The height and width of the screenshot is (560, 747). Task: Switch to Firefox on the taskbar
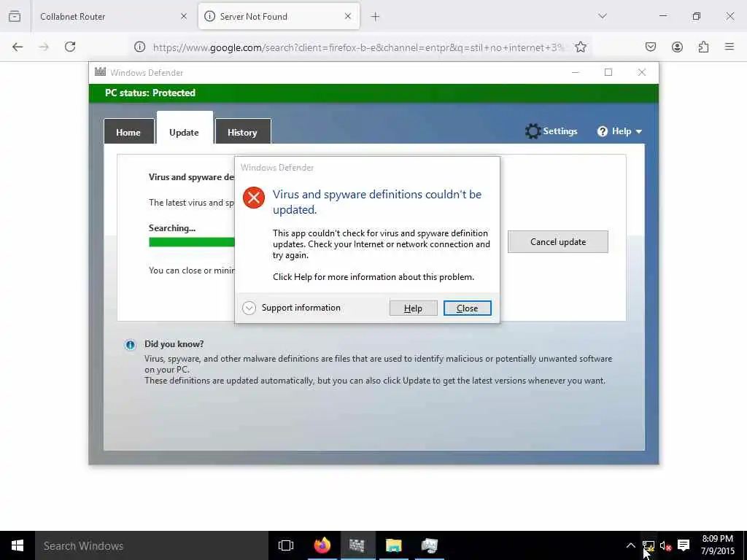tap(322, 545)
